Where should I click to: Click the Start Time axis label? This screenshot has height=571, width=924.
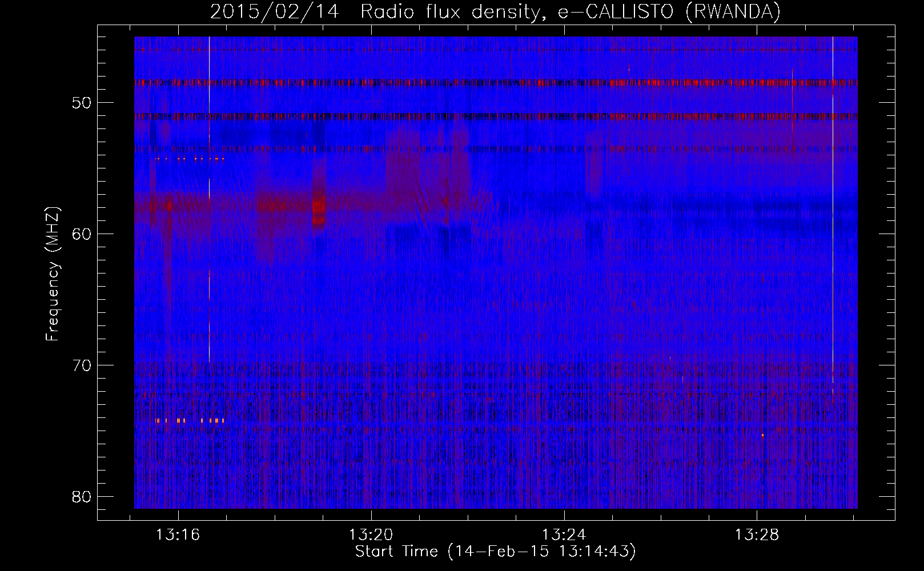point(495,552)
